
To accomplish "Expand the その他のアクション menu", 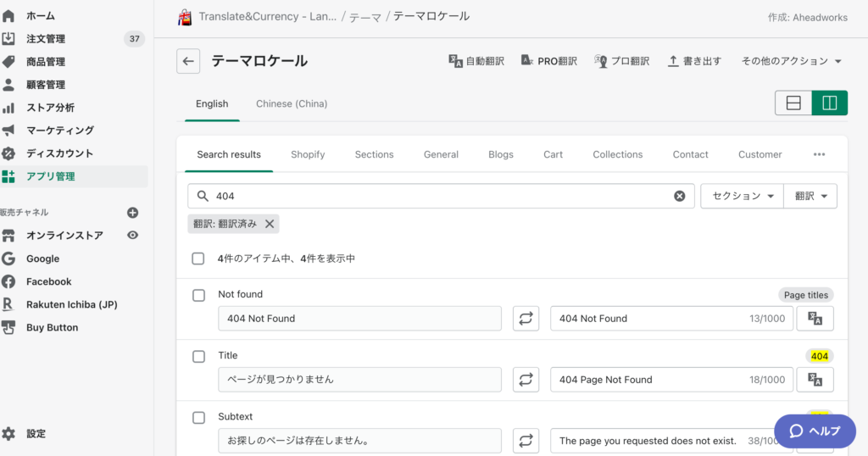I will [791, 61].
